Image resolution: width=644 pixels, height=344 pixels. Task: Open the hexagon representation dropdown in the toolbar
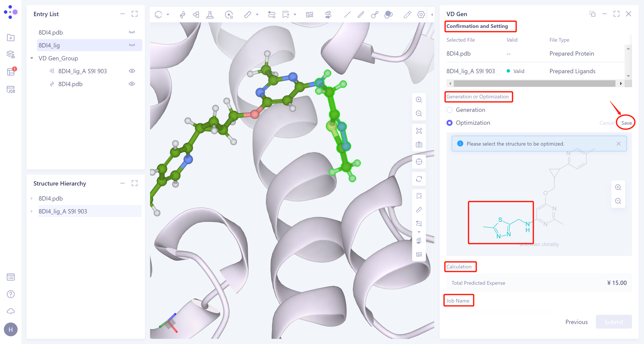click(x=168, y=15)
